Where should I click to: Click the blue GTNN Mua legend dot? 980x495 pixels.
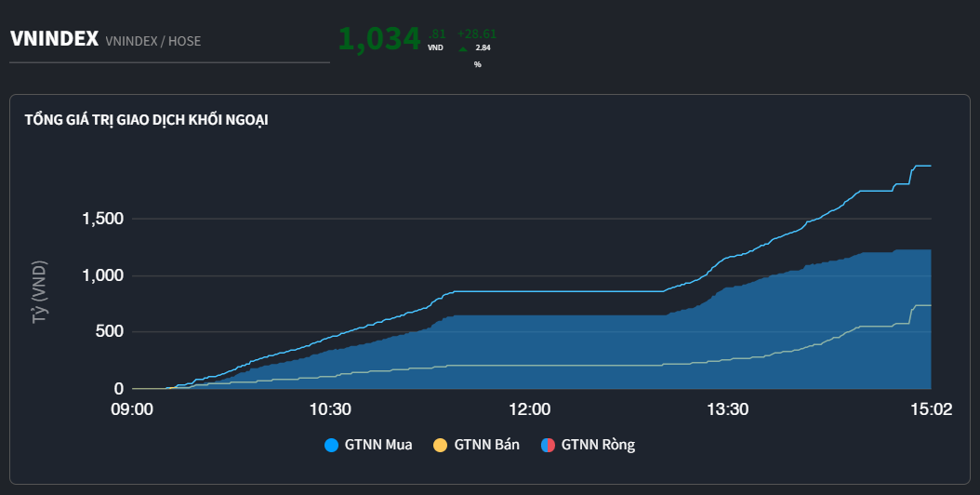click(x=331, y=445)
